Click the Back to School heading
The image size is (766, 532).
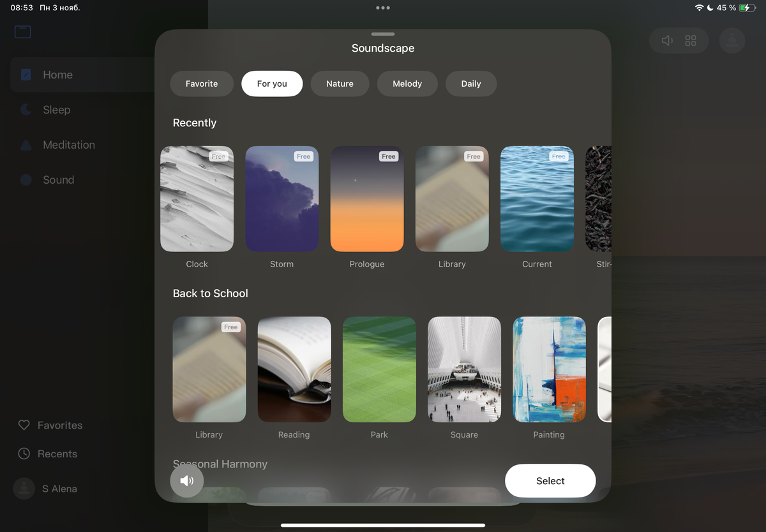coord(211,293)
